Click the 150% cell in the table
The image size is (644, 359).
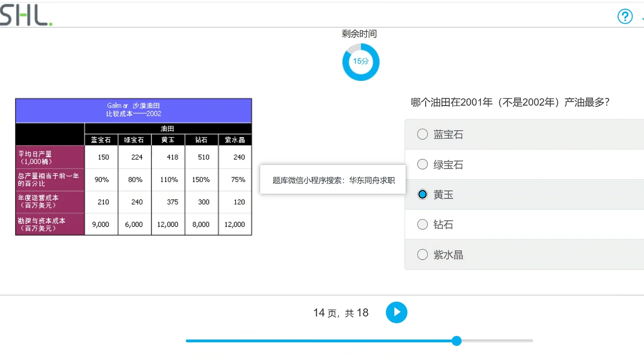click(x=201, y=179)
